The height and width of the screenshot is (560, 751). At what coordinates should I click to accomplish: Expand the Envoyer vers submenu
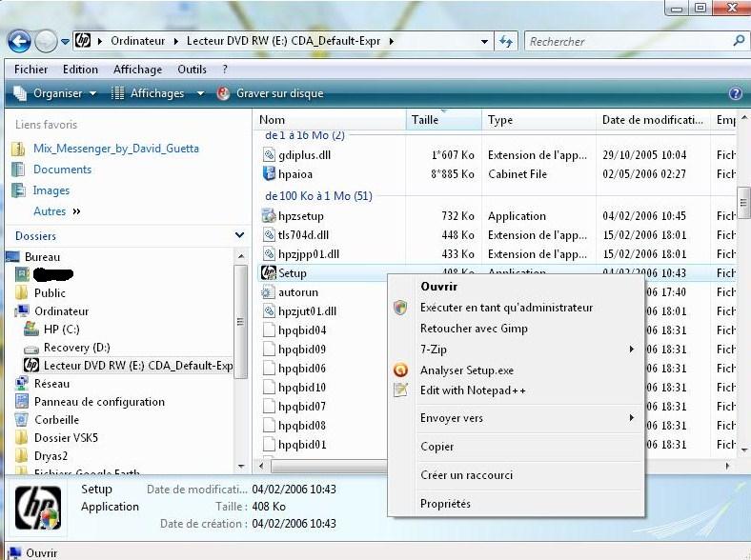point(516,418)
